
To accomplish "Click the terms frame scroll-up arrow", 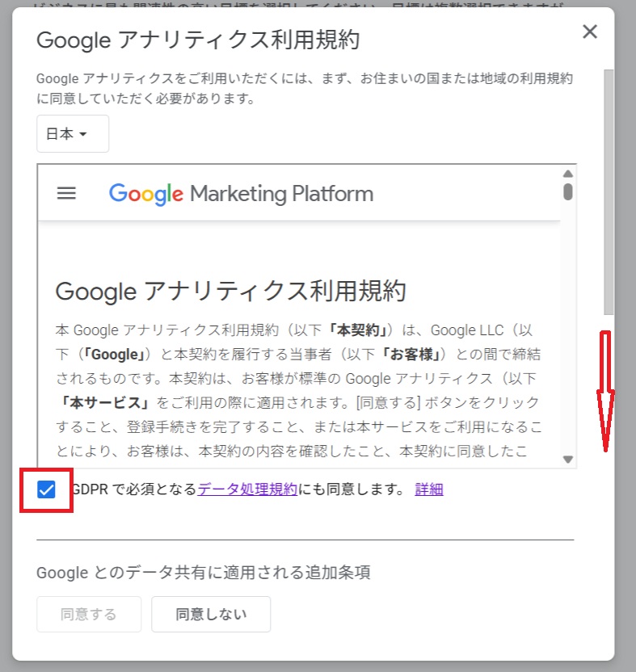I will (x=568, y=174).
